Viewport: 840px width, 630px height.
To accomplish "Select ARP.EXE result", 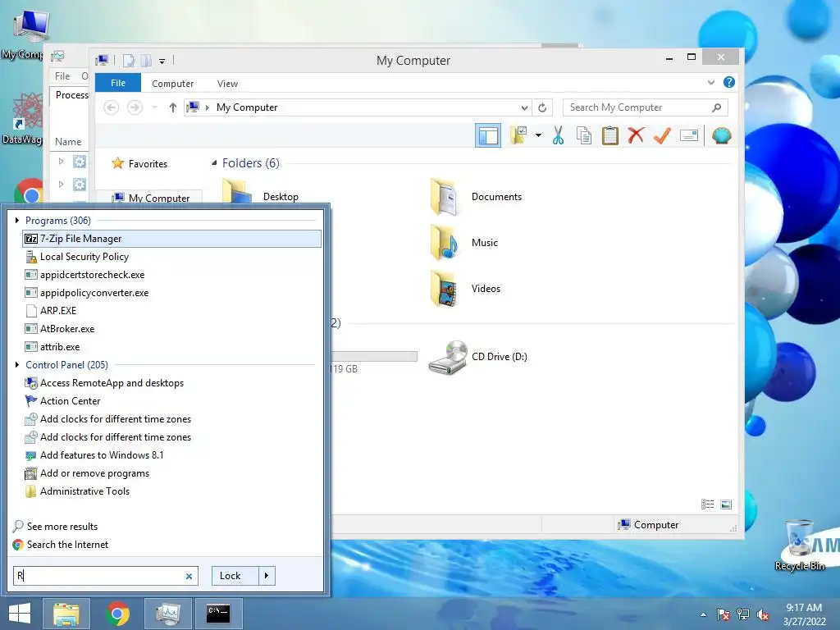I will [172, 311].
